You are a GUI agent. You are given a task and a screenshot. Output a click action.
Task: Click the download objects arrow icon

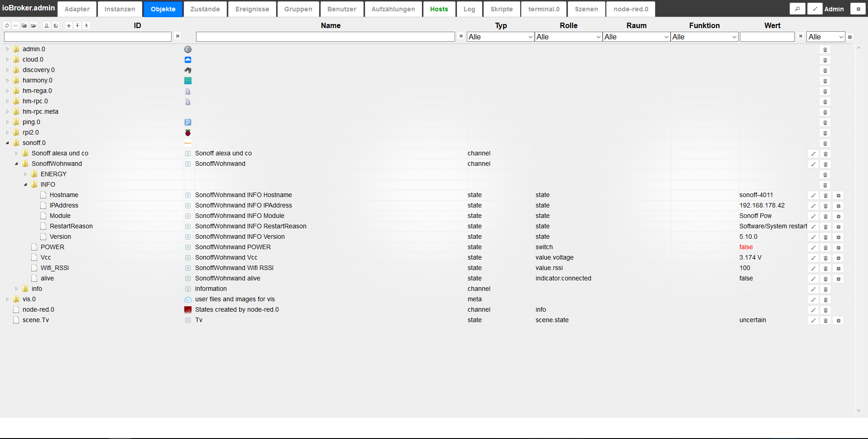tap(86, 26)
